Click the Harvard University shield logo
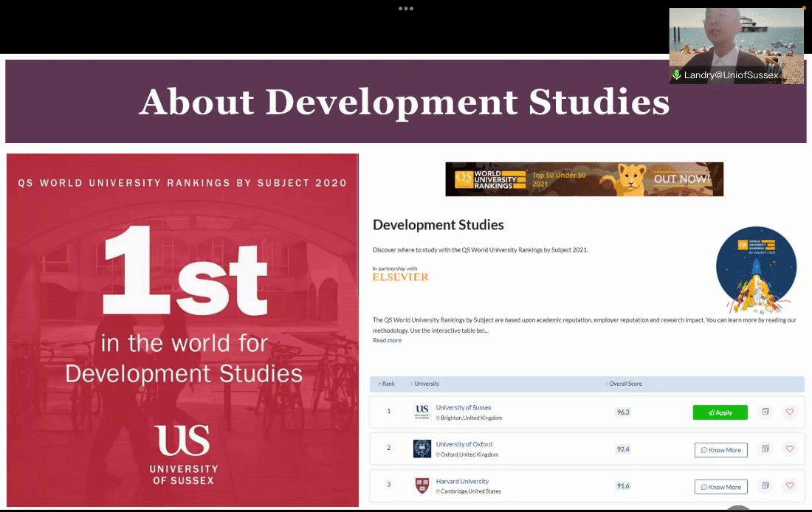Image resolution: width=812 pixels, height=512 pixels. click(x=422, y=485)
